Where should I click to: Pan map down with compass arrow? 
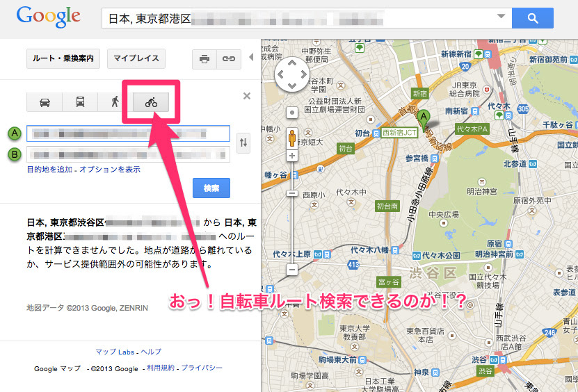coord(292,86)
